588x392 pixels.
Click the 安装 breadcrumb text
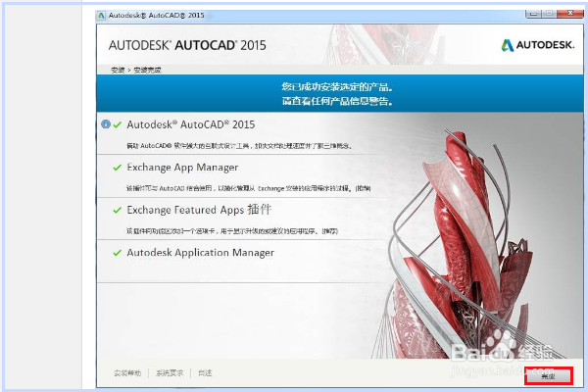coord(118,70)
